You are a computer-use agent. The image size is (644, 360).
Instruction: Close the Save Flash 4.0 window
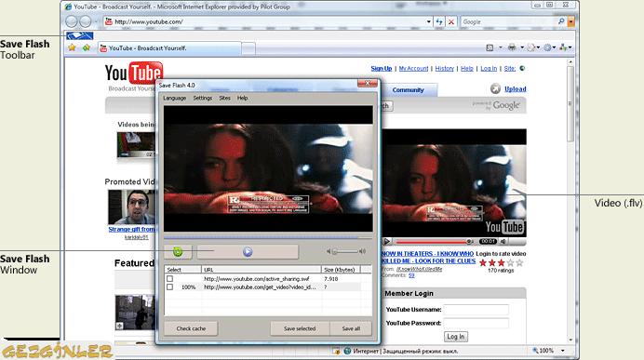click(368, 84)
